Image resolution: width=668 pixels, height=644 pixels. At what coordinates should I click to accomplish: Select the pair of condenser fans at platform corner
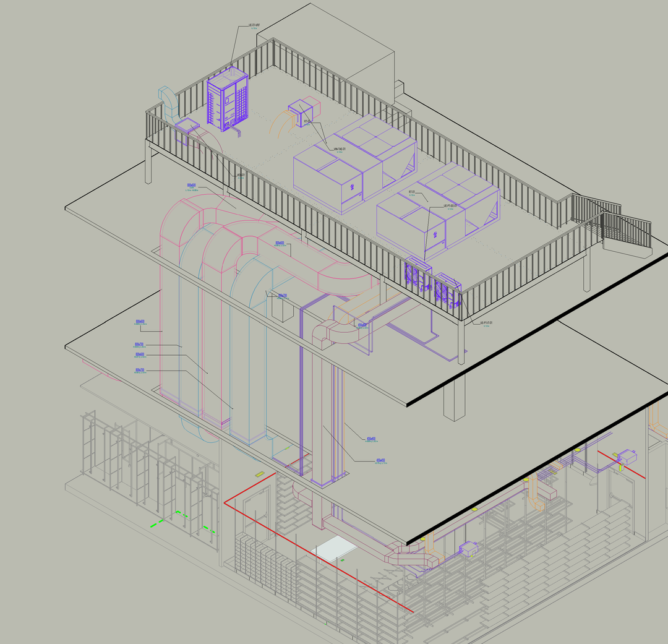431,284
